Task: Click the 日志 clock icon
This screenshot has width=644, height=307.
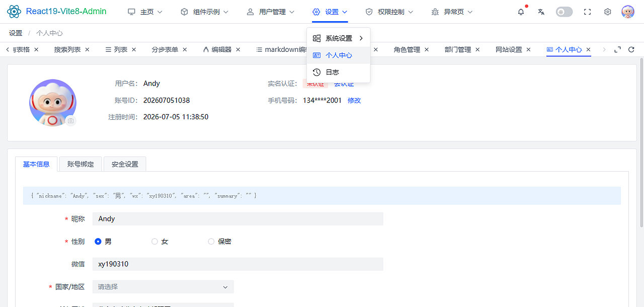Action: [x=316, y=72]
